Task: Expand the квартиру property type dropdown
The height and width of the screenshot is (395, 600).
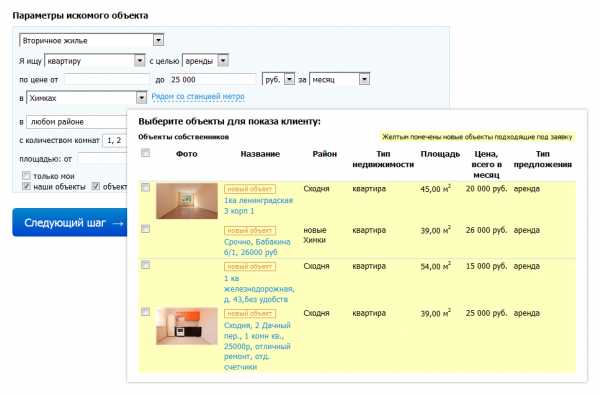Action: (95, 60)
